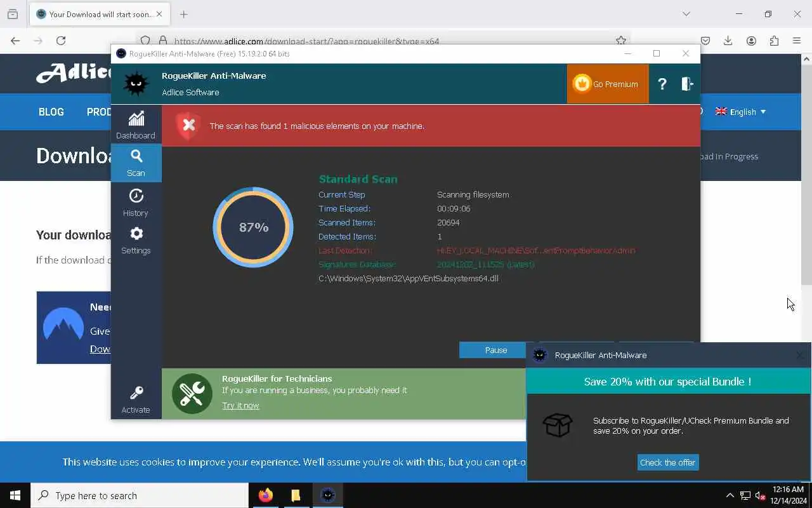Open the History sidebar section
The width and height of the screenshot is (812, 508).
point(136,202)
